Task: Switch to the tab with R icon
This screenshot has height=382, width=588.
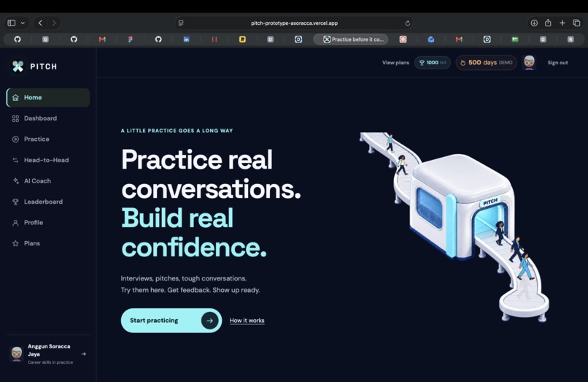Action: click(570, 39)
